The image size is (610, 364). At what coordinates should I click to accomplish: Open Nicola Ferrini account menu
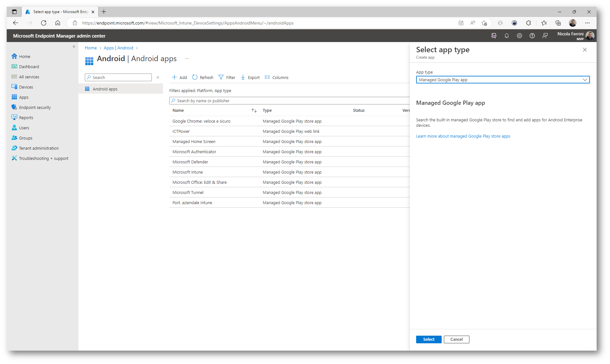576,36
